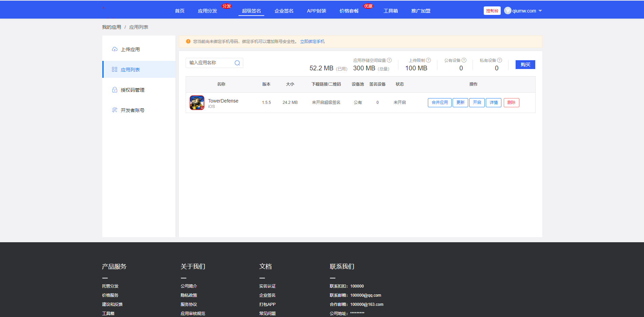Click the lock icon for 授权码管理
Image resolution: width=644 pixels, height=317 pixels.
pyautogui.click(x=115, y=90)
